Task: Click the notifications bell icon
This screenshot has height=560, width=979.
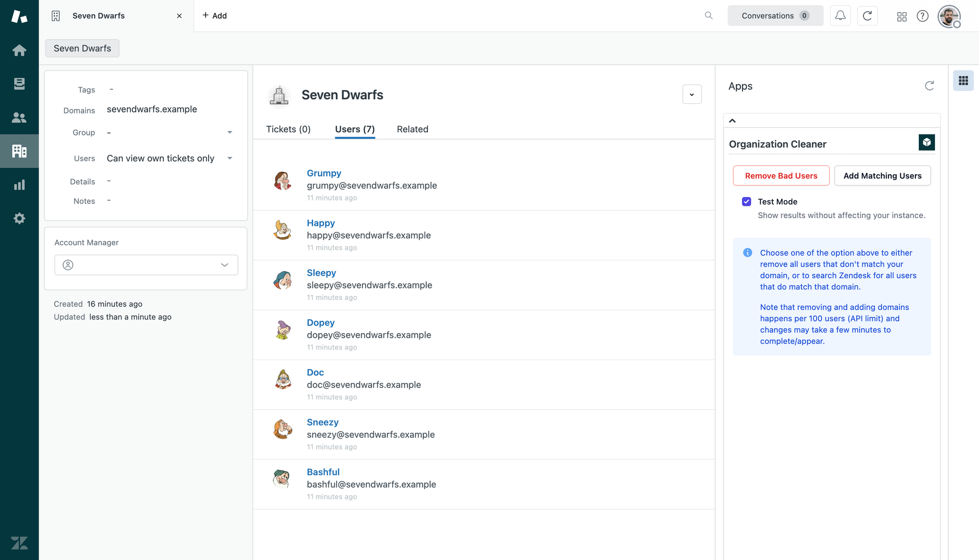Action: pyautogui.click(x=840, y=16)
